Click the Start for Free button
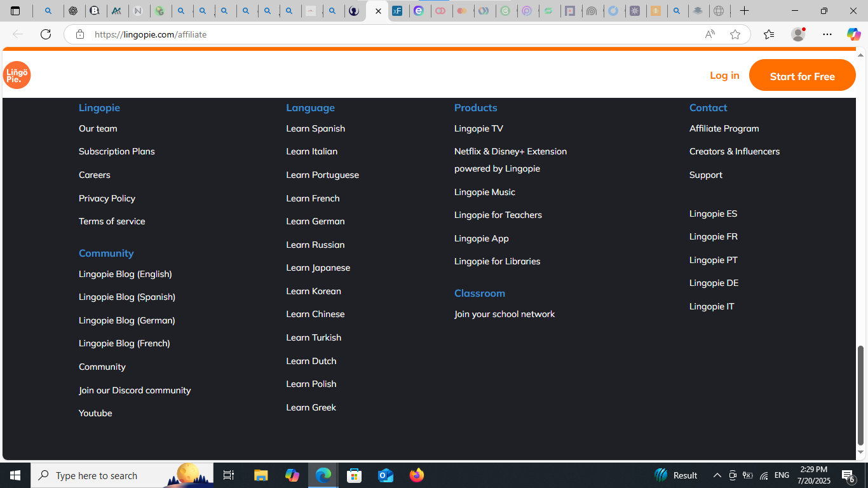 (x=802, y=76)
